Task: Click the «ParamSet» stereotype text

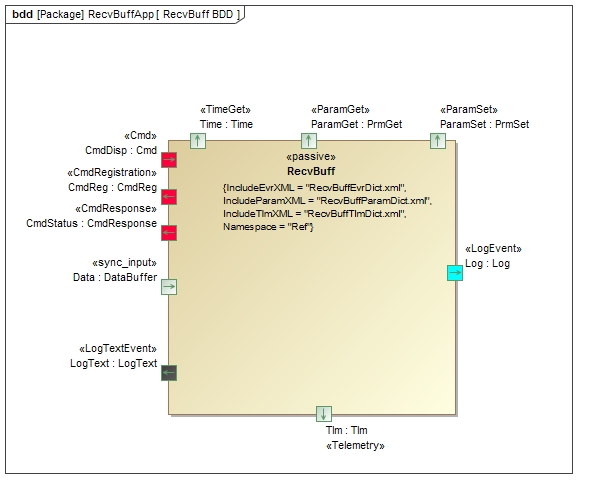Action: (x=469, y=110)
